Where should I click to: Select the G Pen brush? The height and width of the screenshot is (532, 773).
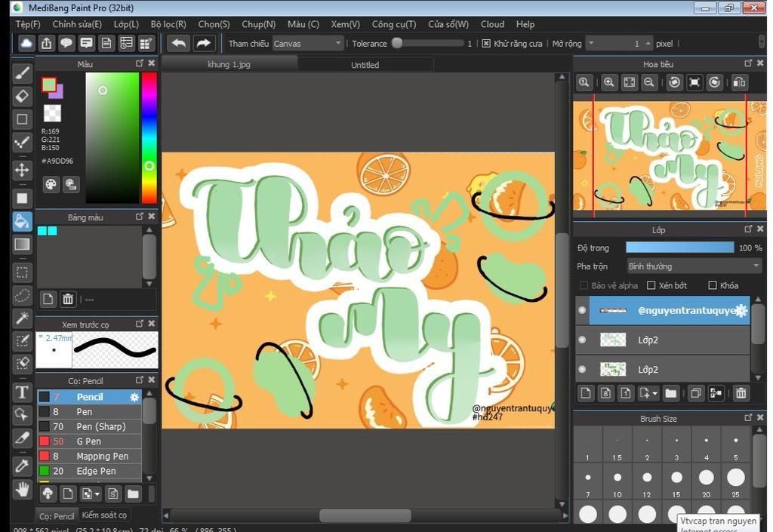(x=89, y=441)
